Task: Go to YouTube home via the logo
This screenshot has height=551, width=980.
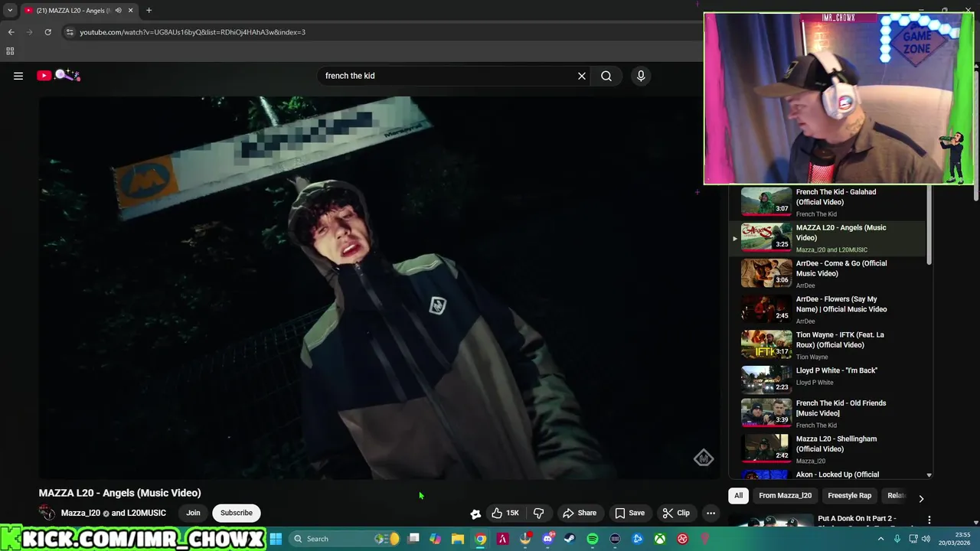Action: pyautogui.click(x=58, y=75)
